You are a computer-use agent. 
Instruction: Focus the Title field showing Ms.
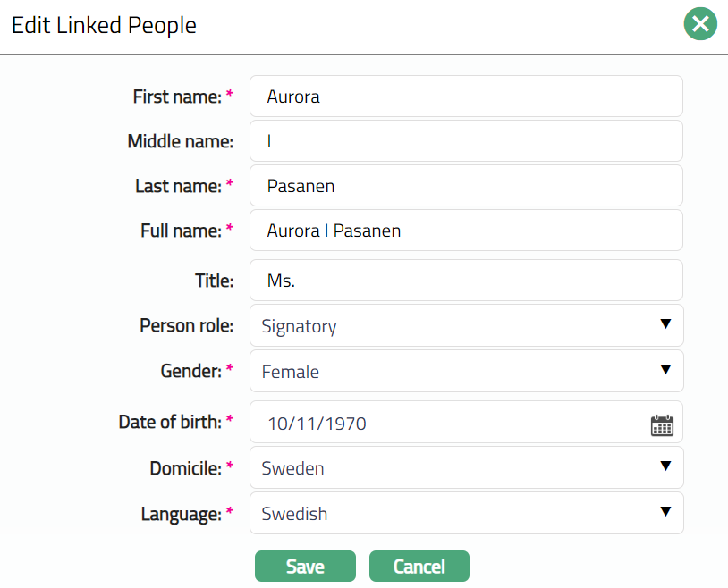[x=465, y=281]
